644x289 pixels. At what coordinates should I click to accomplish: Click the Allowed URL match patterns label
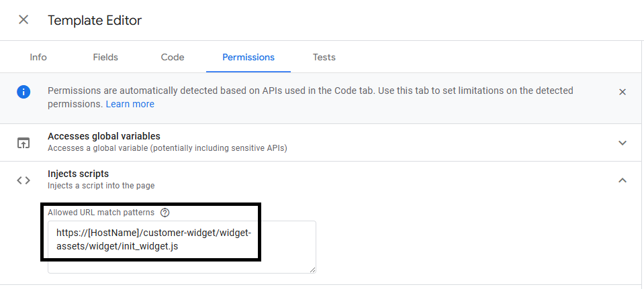101,213
